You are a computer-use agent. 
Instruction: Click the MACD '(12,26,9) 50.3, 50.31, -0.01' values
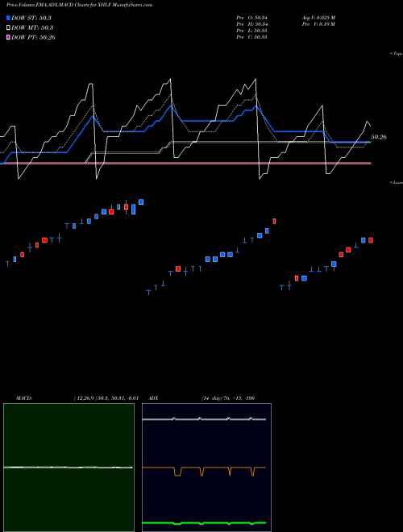click(x=106, y=398)
